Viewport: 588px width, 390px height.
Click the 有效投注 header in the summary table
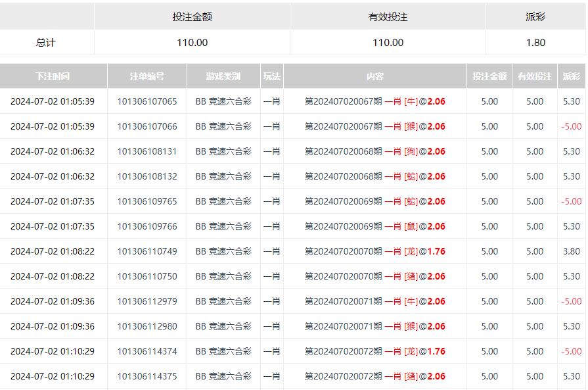coord(388,16)
